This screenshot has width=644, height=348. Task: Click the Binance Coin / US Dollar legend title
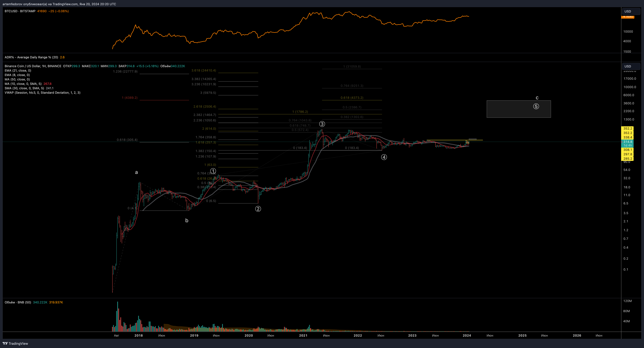pos(33,66)
